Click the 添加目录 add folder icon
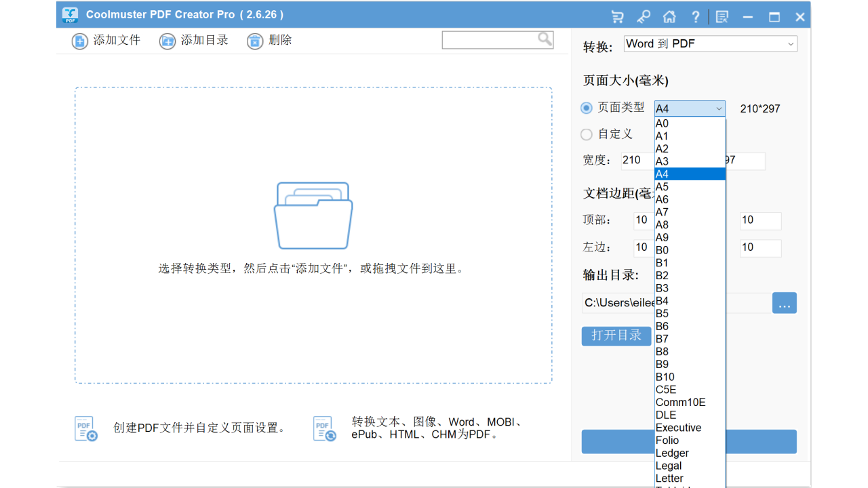 167,41
